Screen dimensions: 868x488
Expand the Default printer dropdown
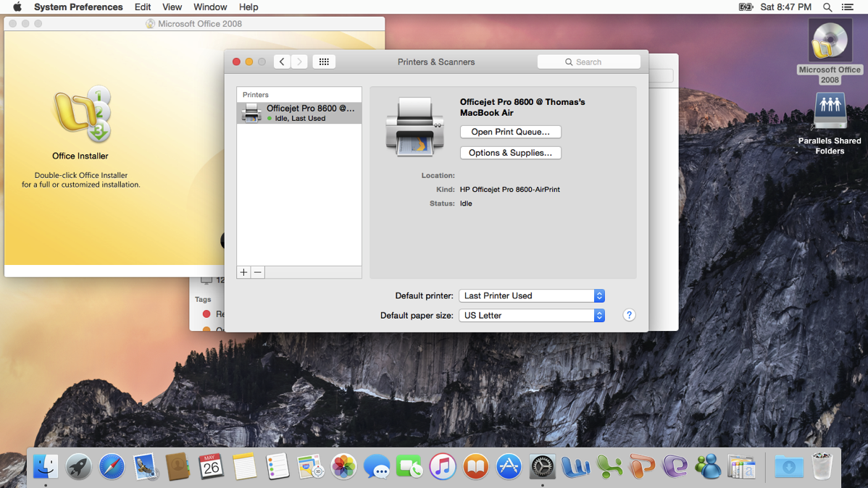[x=531, y=295]
